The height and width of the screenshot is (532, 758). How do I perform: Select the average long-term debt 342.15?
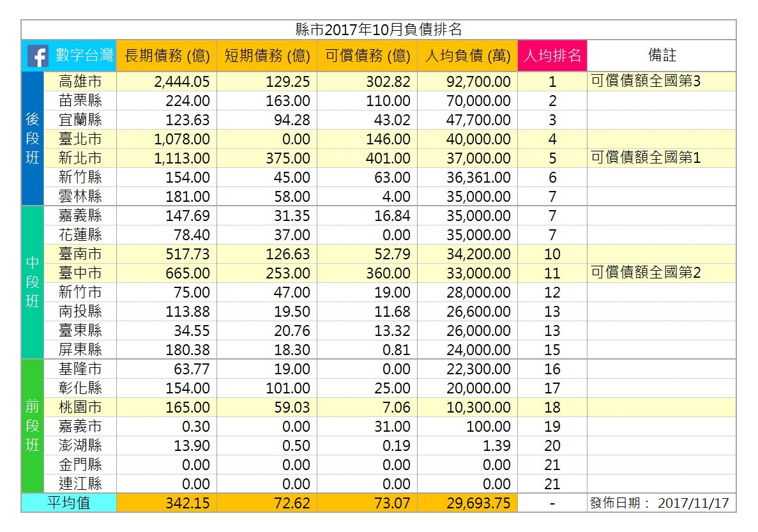[x=188, y=503]
